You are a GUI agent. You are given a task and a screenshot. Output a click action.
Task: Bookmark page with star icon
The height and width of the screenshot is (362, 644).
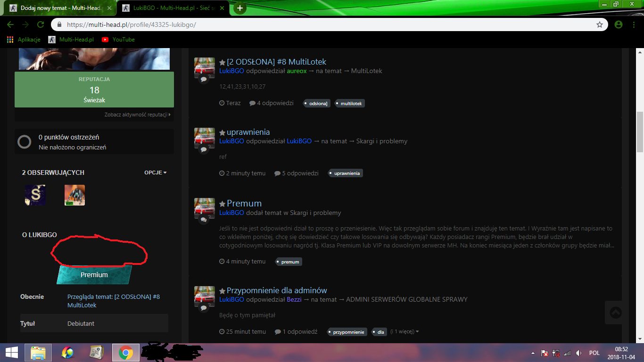[600, 25]
